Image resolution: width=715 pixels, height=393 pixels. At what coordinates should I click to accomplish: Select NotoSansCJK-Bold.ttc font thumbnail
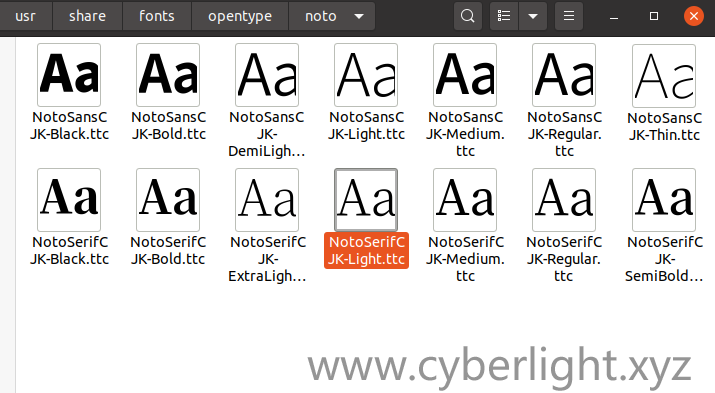point(168,75)
